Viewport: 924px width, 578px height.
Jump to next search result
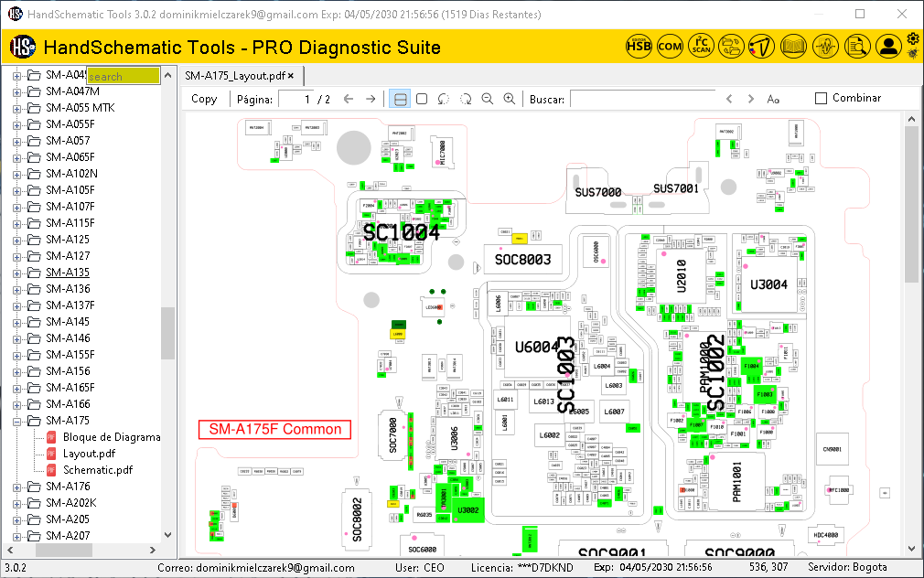coord(751,99)
